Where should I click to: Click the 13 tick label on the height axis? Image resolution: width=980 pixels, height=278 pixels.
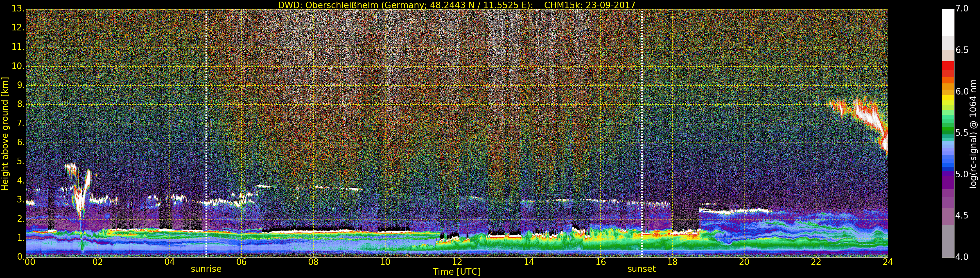click(x=18, y=9)
